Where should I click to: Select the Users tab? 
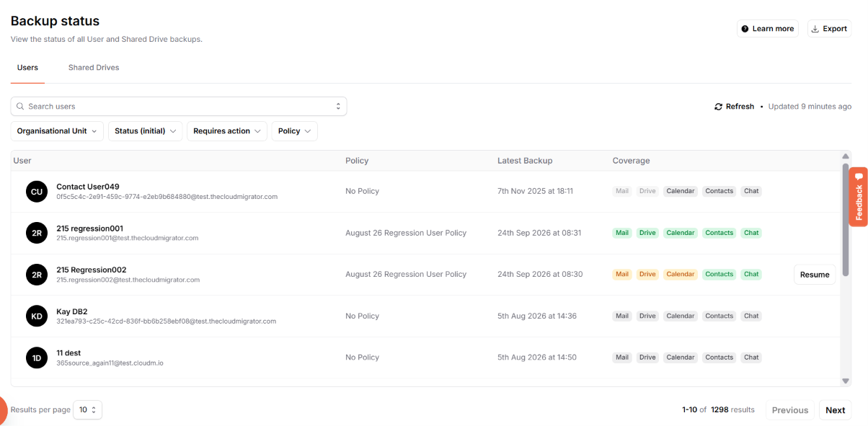click(27, 68)
